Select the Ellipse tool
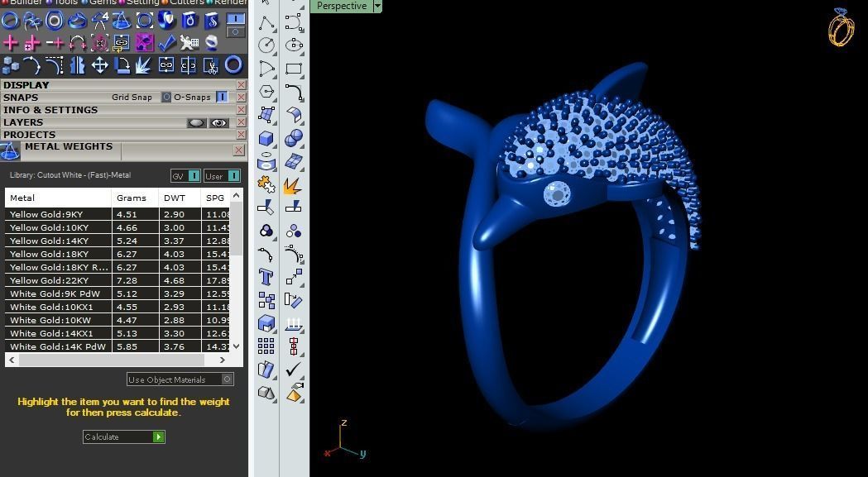868x477 pixels. [294, 45]
